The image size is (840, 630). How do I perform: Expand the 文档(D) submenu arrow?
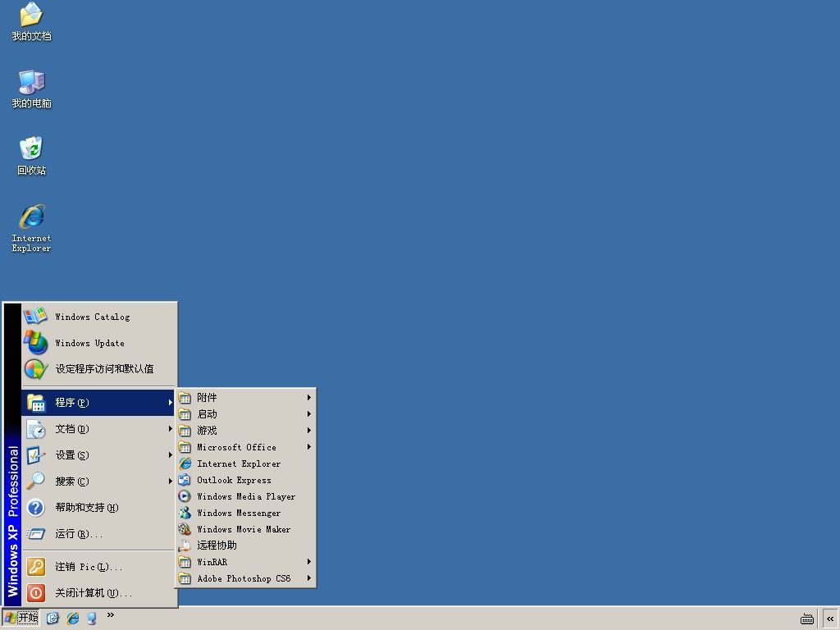(x=171, y=429)
